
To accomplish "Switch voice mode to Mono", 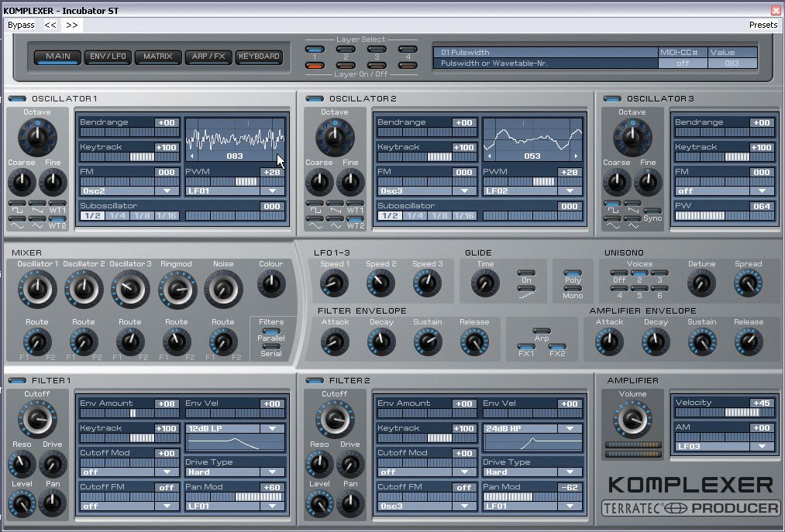I will coord(572,289).
